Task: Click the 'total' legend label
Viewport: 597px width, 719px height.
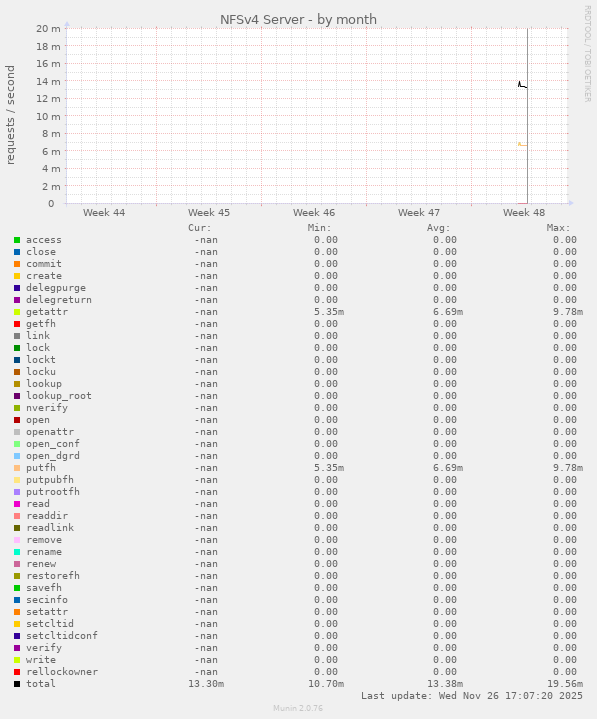Action: pos(41,684)
